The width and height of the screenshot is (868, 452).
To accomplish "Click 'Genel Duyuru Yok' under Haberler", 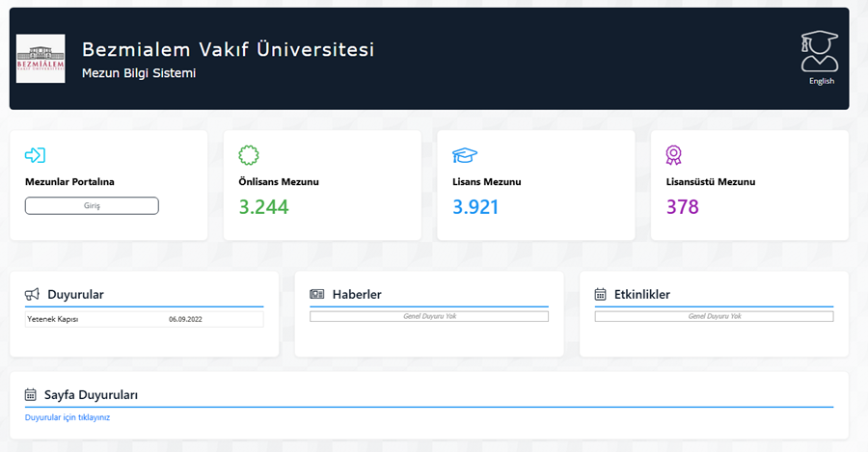I will tap(429, 316).
